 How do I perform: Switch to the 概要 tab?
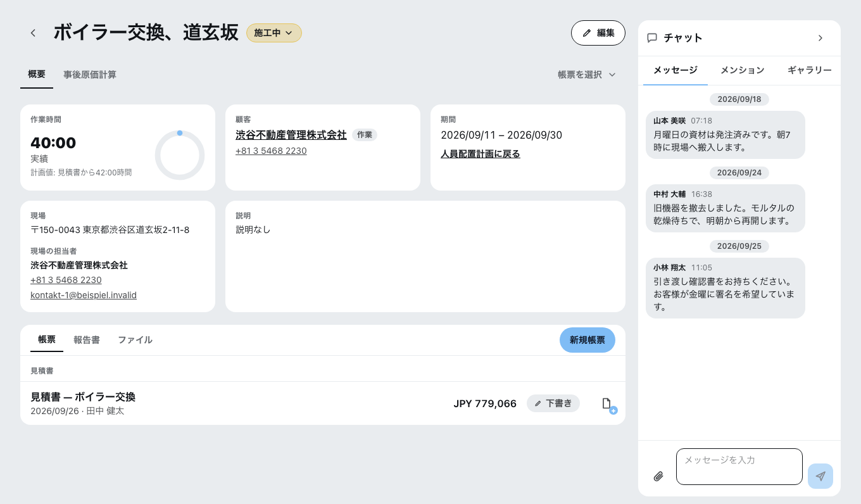[37, 74]
